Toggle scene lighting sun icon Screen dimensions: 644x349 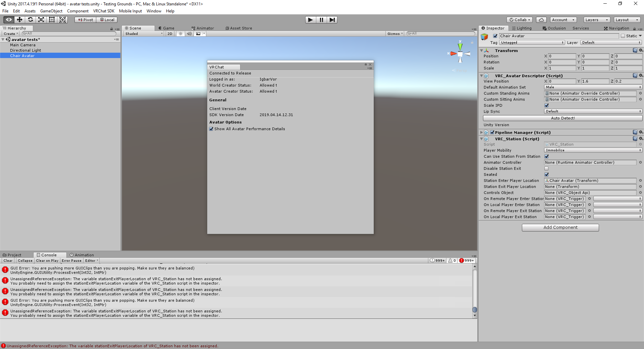tap(180, 34)
